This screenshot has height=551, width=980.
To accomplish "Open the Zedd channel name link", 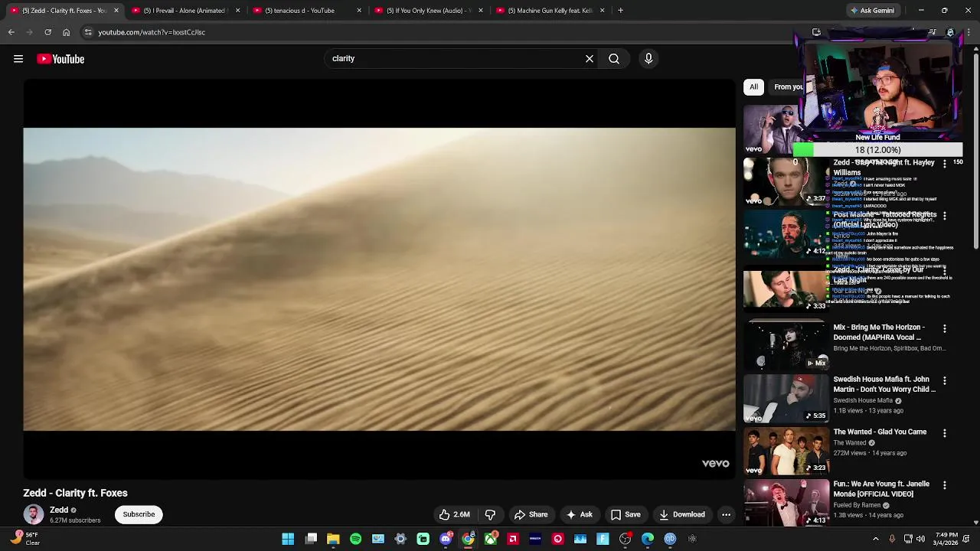I will (x=59, y=510).
